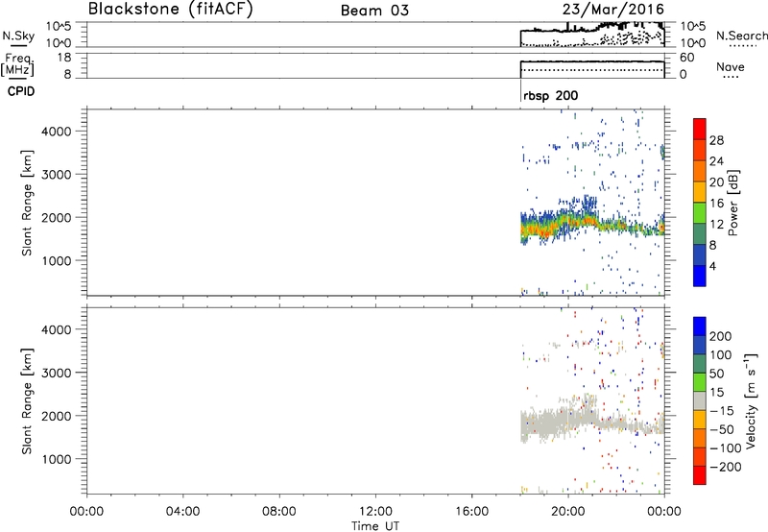Click the '4000' tick on power plot axis
This screenshot has width=768, height=532.
click(57, 132)
